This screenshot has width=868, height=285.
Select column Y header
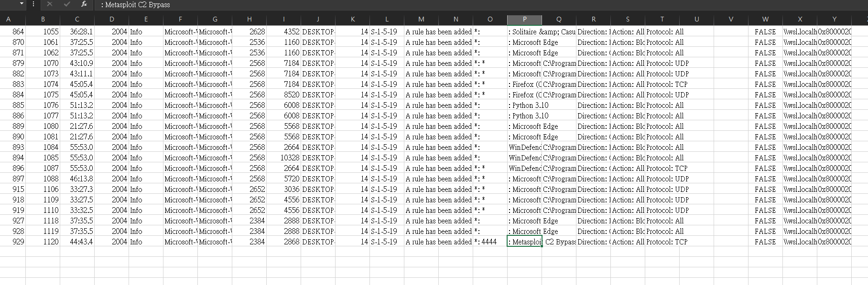835,19
